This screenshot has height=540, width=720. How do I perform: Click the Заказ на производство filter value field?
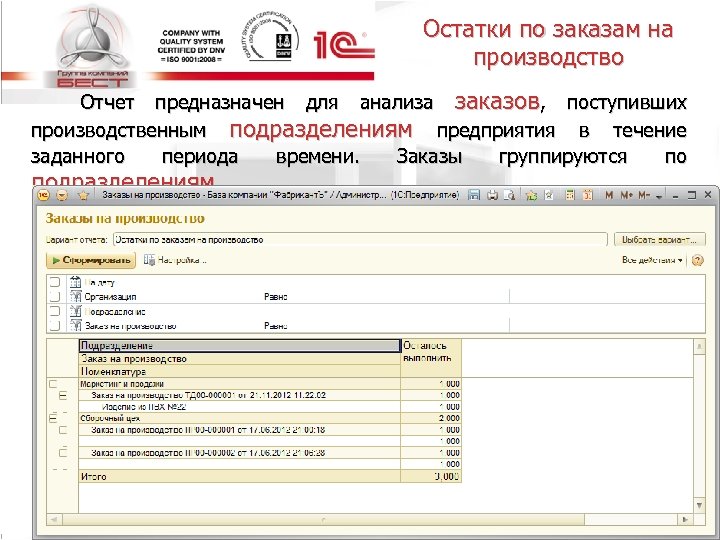coord(607,326)
